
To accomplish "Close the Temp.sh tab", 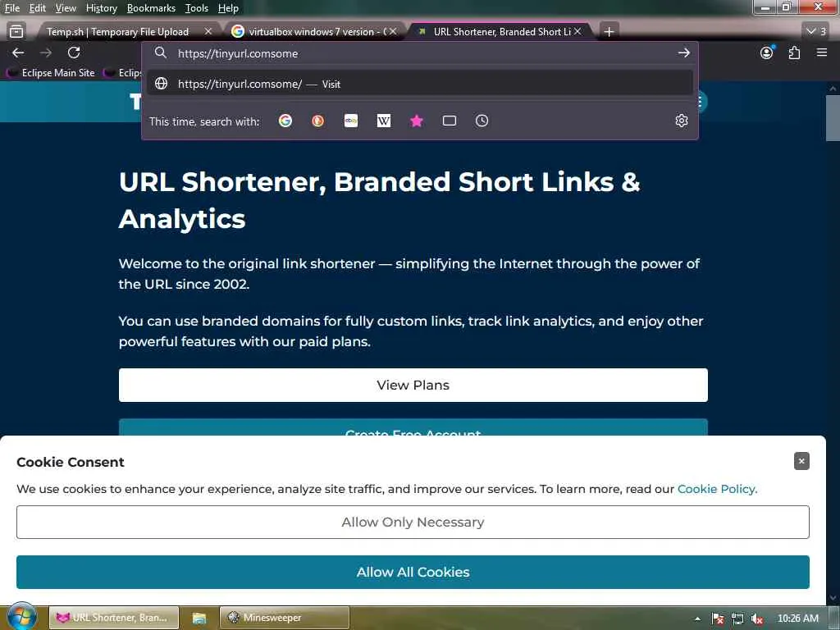I will (x=208, y=32).
